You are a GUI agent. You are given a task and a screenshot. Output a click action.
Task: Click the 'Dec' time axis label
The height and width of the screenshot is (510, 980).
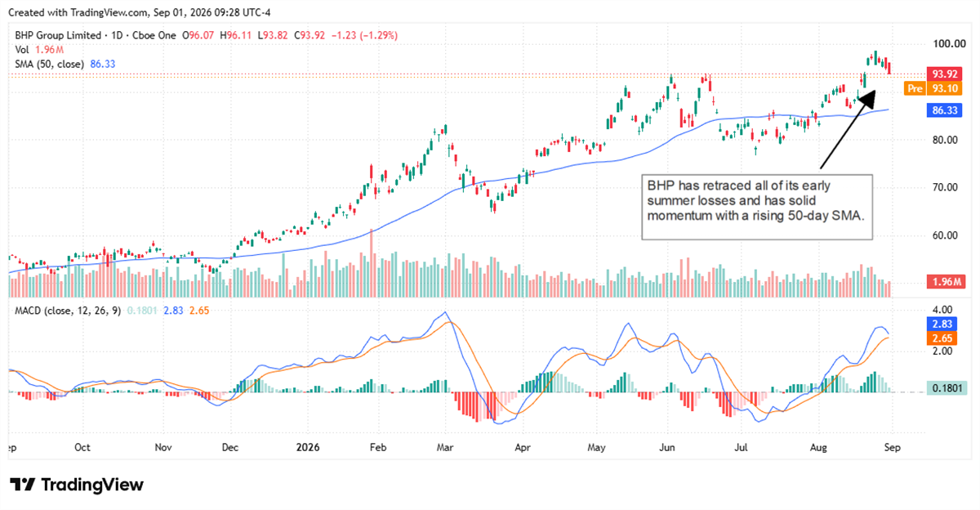(x=231, y=448)
